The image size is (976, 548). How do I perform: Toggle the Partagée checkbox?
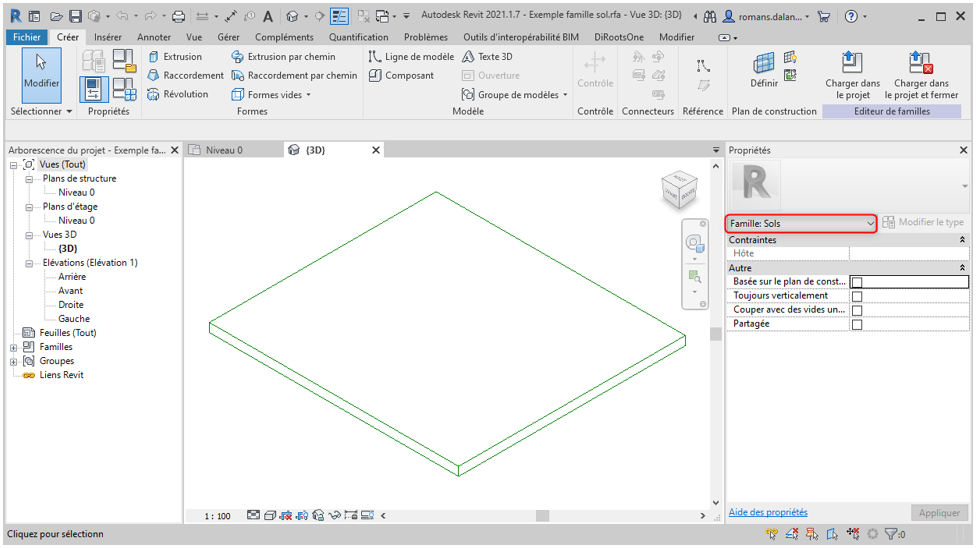[x=856, y=324]
